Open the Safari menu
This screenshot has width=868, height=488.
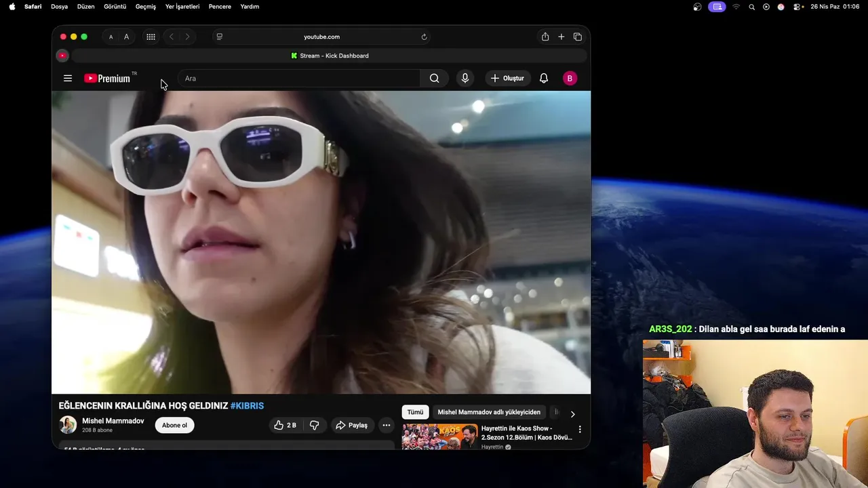(x=33, y=6)
